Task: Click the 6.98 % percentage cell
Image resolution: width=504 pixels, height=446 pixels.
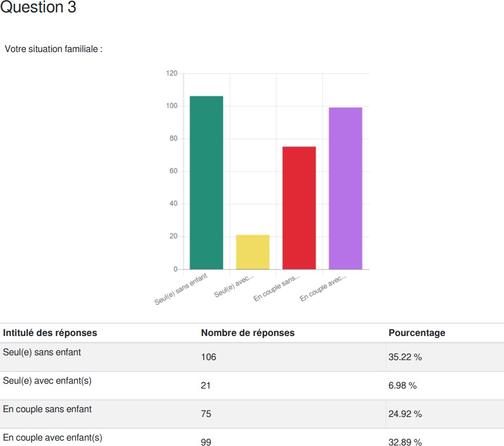Action: (403, 385)
